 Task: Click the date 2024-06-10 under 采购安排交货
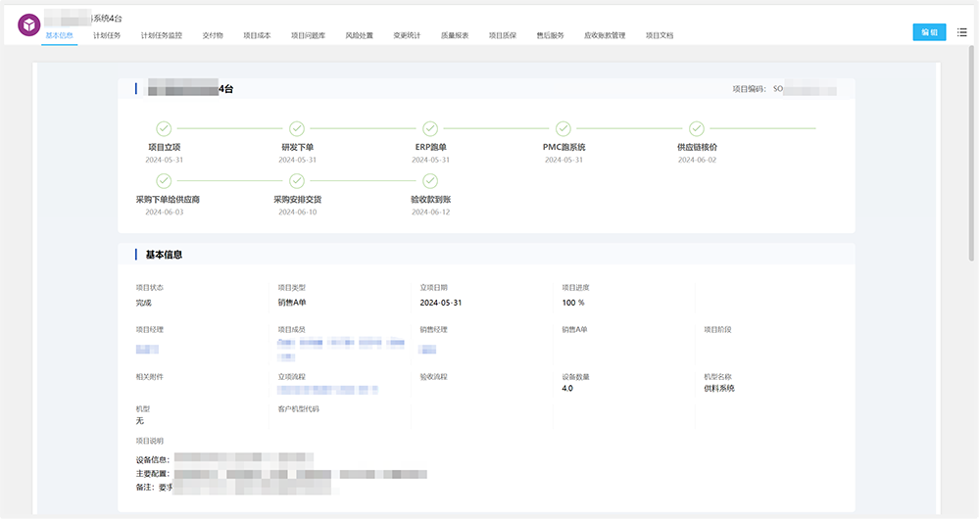coord(298,213)
